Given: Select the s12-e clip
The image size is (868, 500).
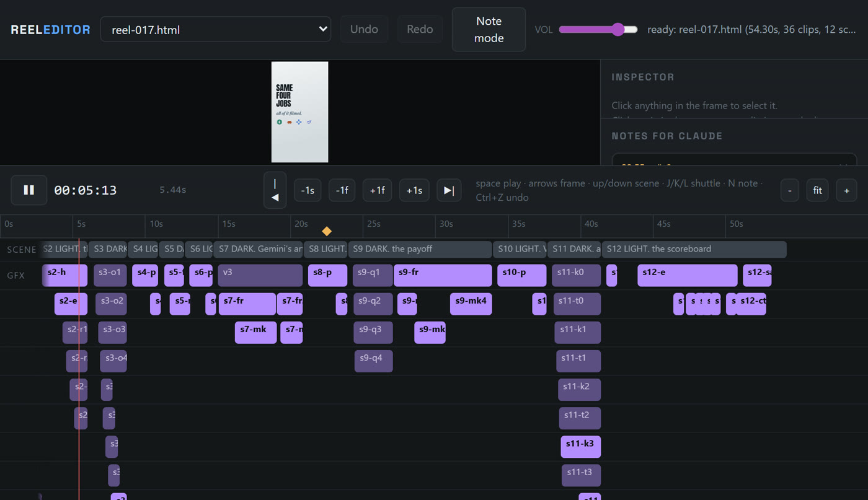Looking at the screenshot, I should [x=688, y=276].
